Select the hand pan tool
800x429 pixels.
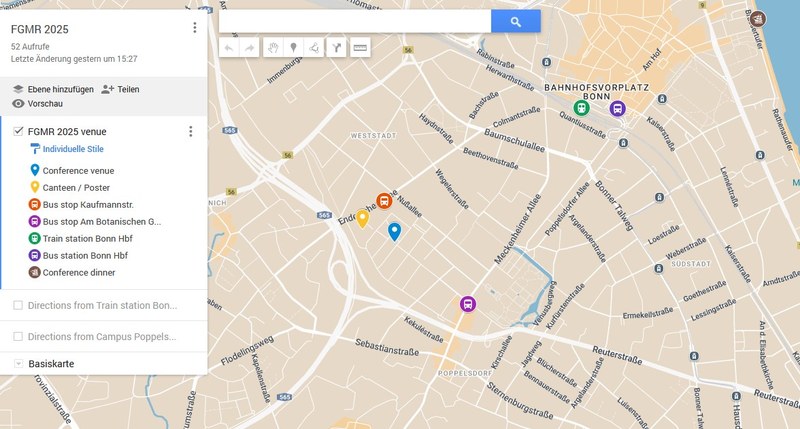click(x=273, y=48)
